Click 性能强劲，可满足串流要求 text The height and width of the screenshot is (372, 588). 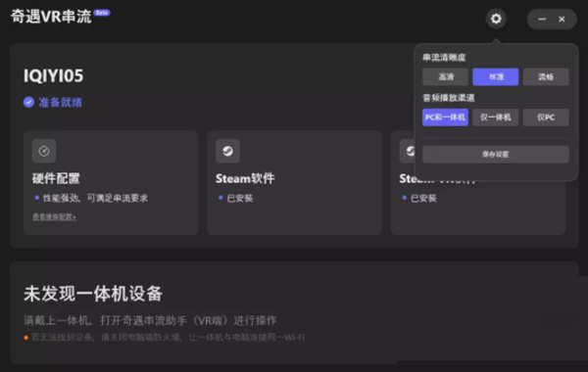95,198
